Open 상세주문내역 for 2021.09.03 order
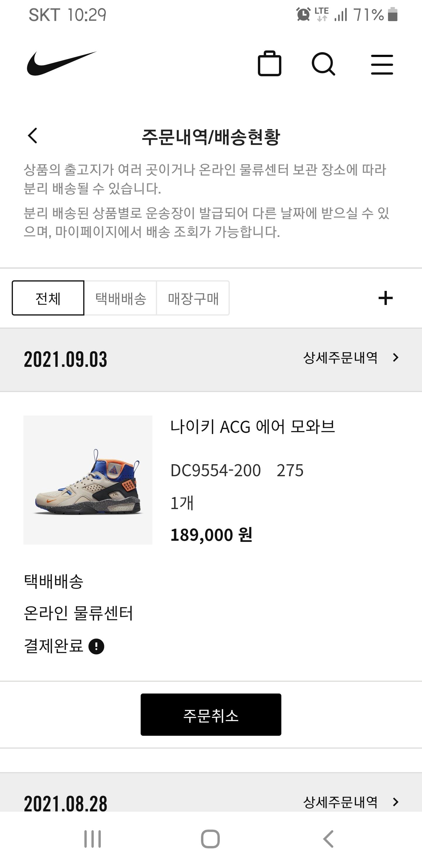The image size is (422, 868). click(x=350, y=358)
